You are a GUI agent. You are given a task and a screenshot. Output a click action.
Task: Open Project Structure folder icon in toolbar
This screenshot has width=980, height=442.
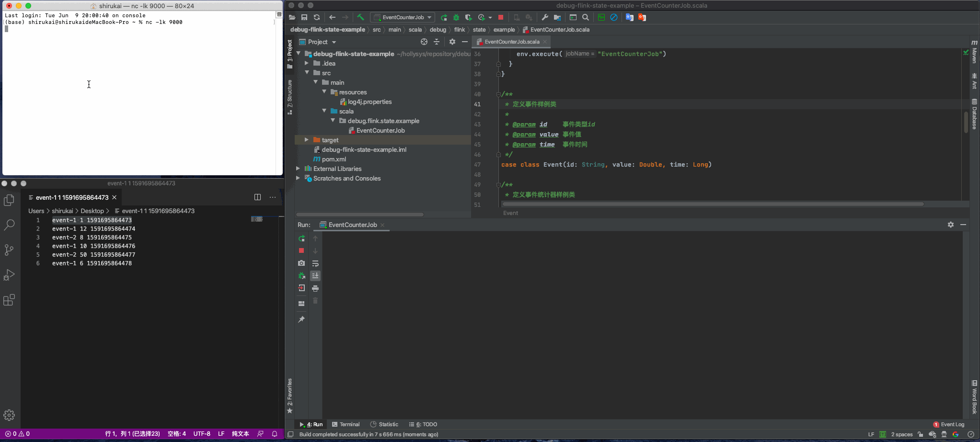point(557,17)
